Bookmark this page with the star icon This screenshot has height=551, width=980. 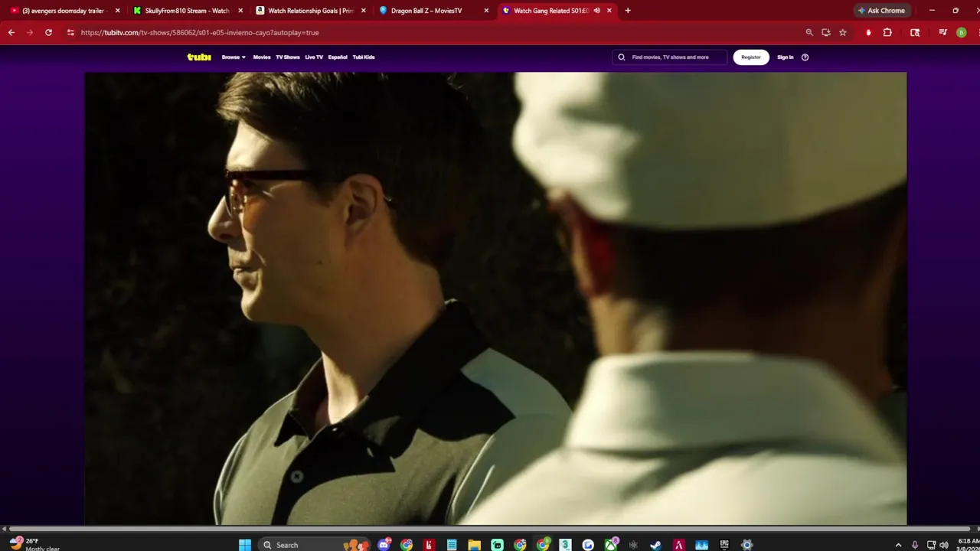843,33
